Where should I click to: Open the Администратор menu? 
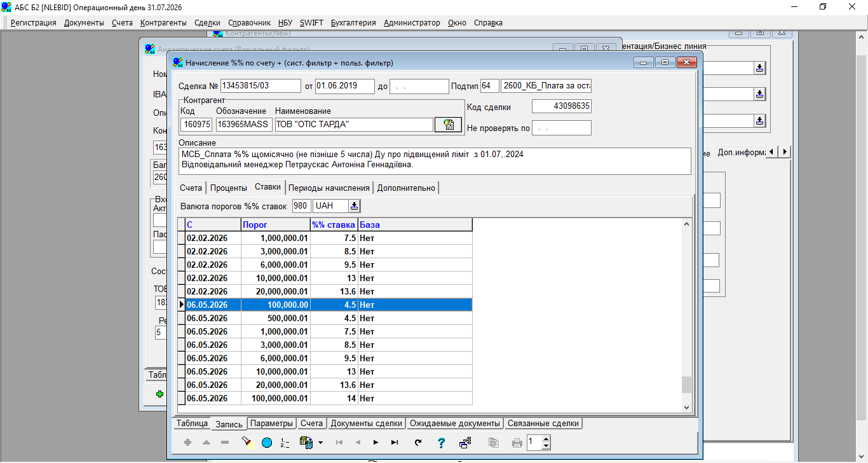point(412,23)
